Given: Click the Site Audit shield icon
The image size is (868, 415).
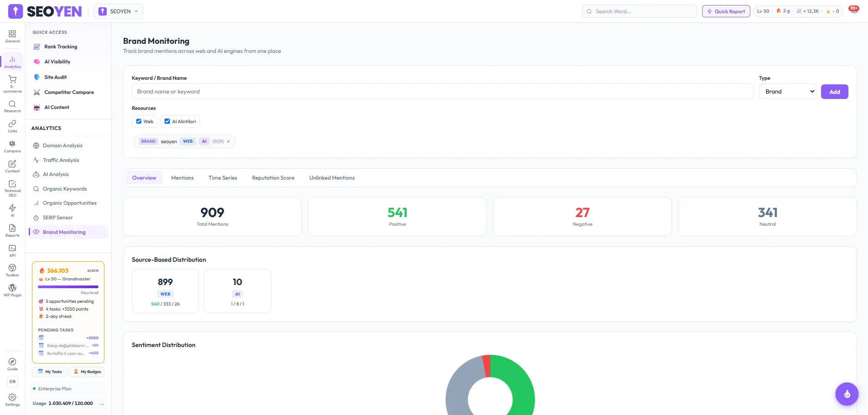Looking at the screenshot, I should coord(37,77).
